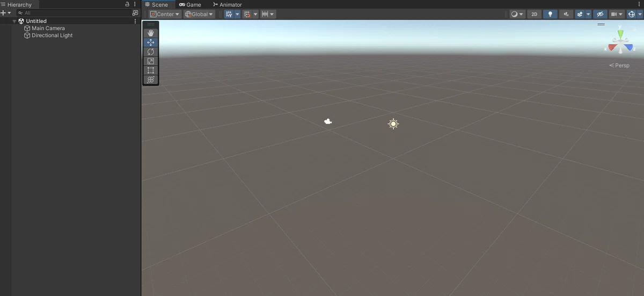Open scene camera settings dropdown
644x296 pixels.
pos(617,14)
